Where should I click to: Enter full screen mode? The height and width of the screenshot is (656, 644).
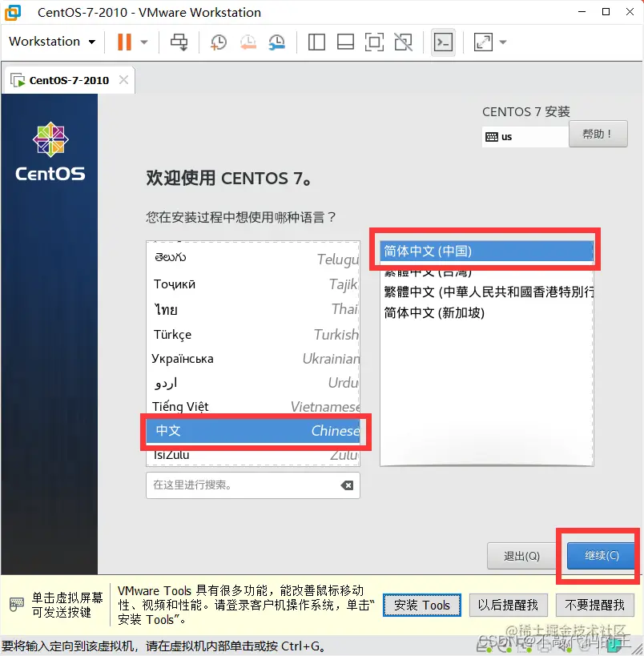click(374, 42)
